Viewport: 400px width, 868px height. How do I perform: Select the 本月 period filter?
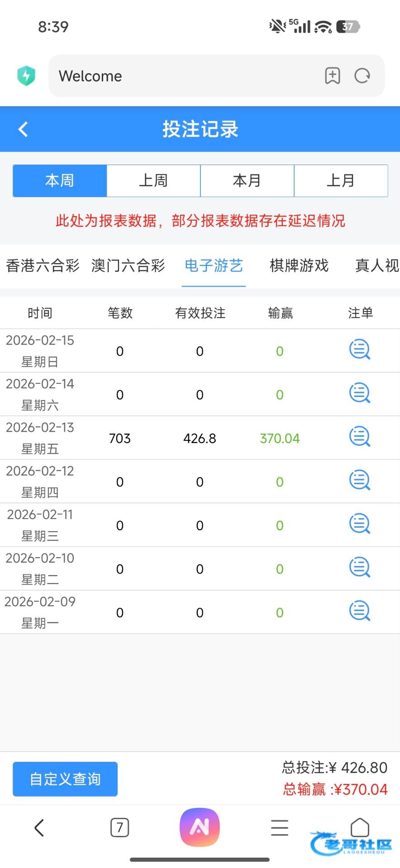click(247, 181)
